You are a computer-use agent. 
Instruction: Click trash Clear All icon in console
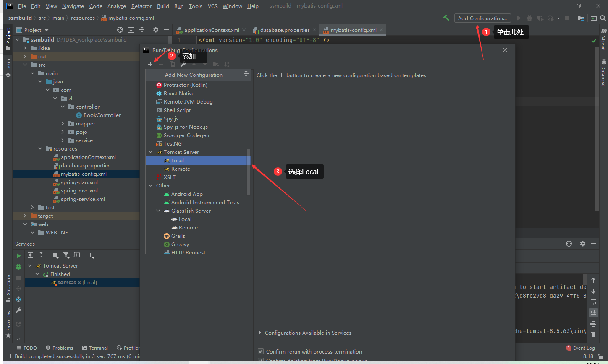click(x=593, y=335)
